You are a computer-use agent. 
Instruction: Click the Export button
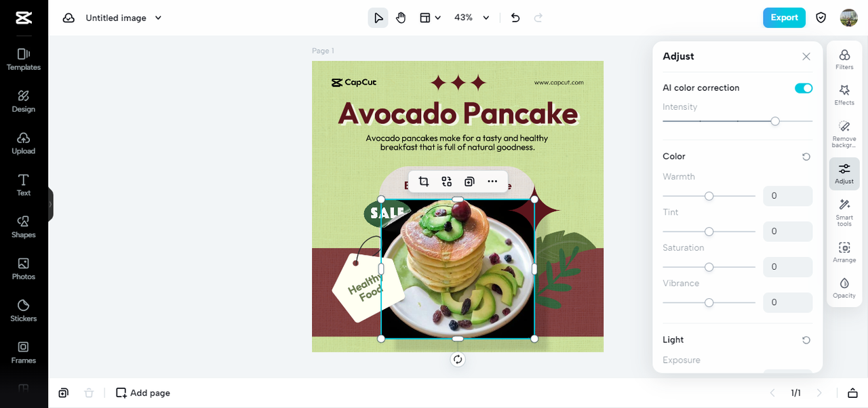pos(784,18)
